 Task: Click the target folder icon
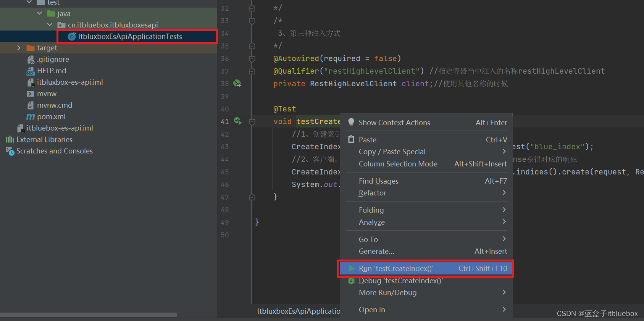point(31,48)
